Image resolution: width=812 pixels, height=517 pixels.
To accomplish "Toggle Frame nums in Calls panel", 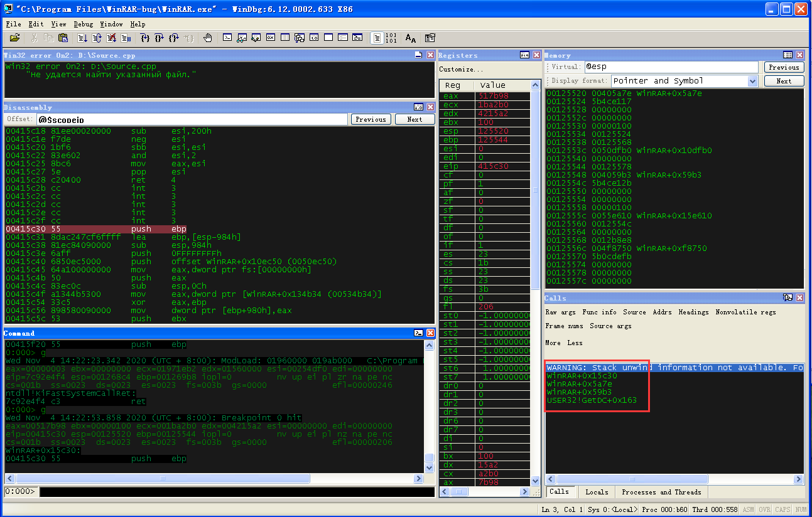I will pos(564,326).
